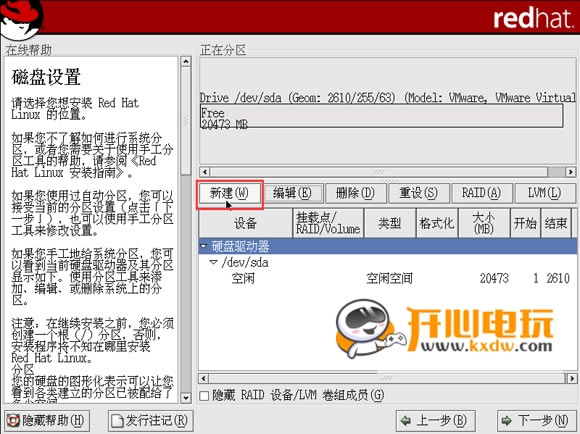The image size is (580, 434).
Task: Click the 2610 end cylinder value
Action: pos(558,278)
